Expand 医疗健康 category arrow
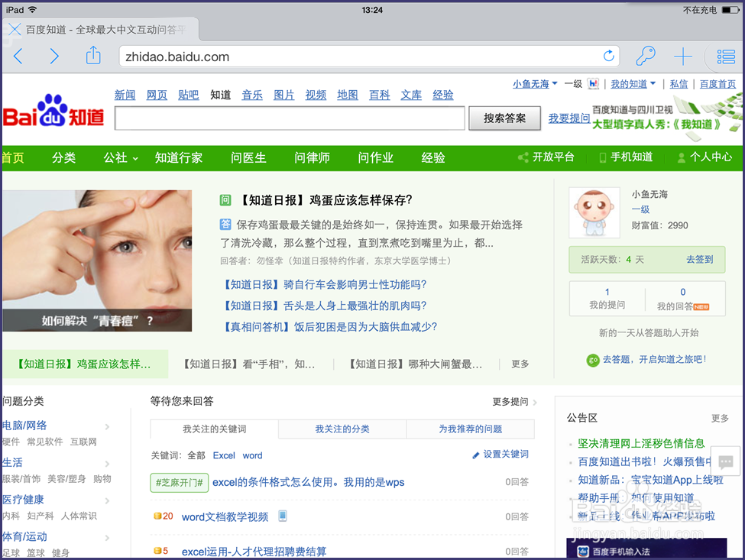The height and width of the screenshot is (560, 745). pos(107,500)
